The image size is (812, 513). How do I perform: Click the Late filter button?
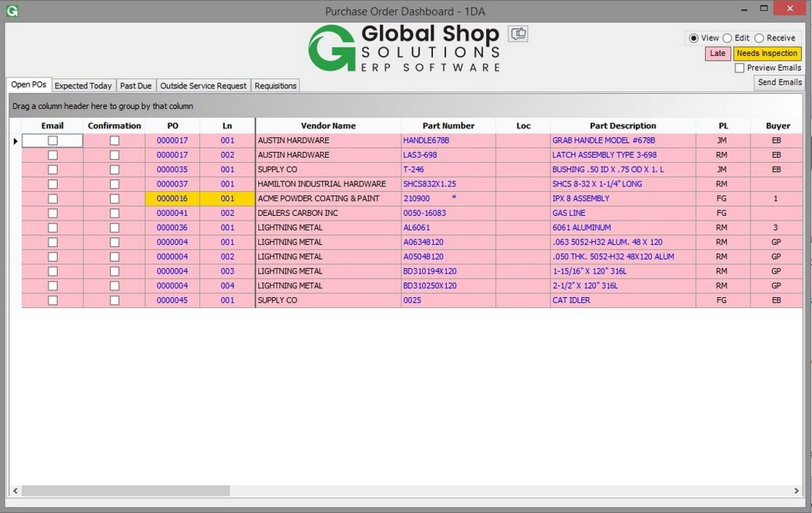pyautogui.click(x=717, y=53)
